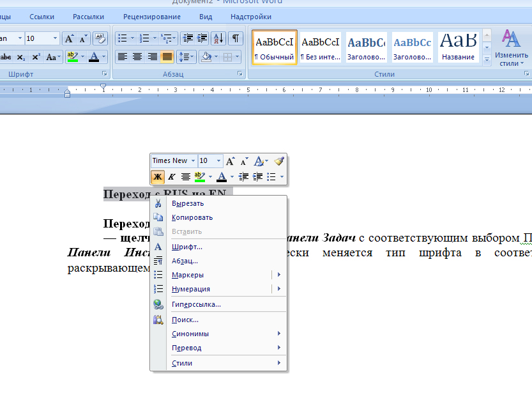Screen dimensions: 532x395
Task: Toggle align right in ribbon
Action: [153, 57]
